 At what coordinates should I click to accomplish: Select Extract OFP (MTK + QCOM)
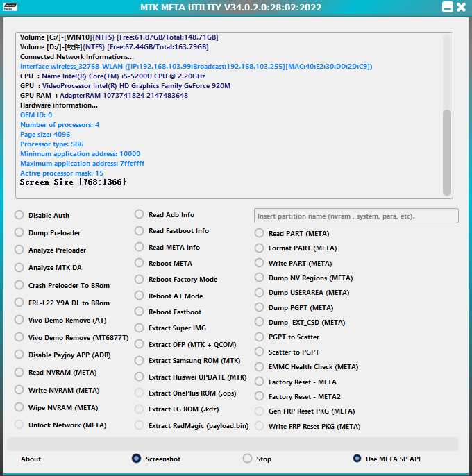139,344
